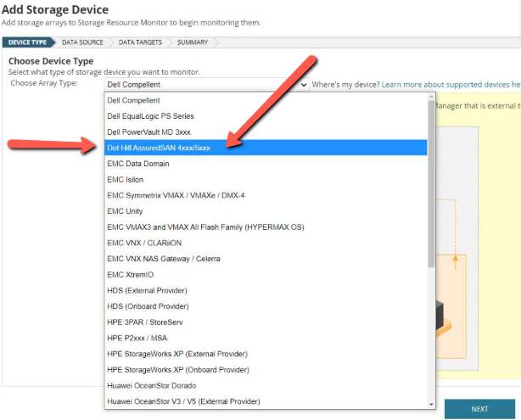Pick HDS (External Provider) option
The height and width of the screenshot is (420, 521).
[x=266, y=290]
